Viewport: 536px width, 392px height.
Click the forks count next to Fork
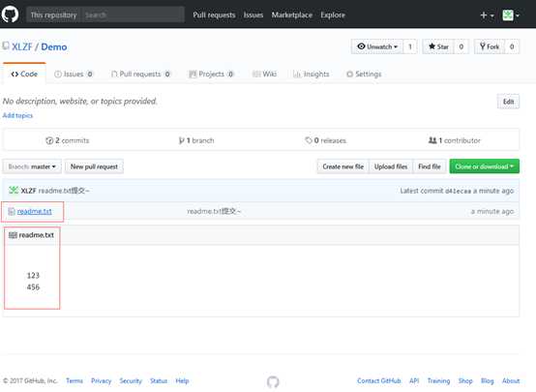coord(512,46)
